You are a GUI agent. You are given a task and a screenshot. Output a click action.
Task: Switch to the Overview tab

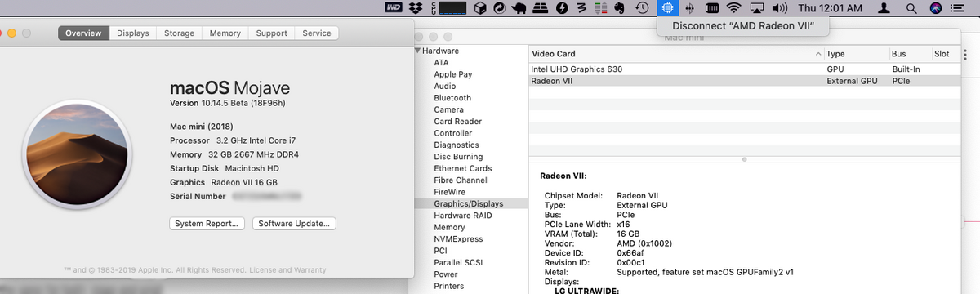pos(83,33)
